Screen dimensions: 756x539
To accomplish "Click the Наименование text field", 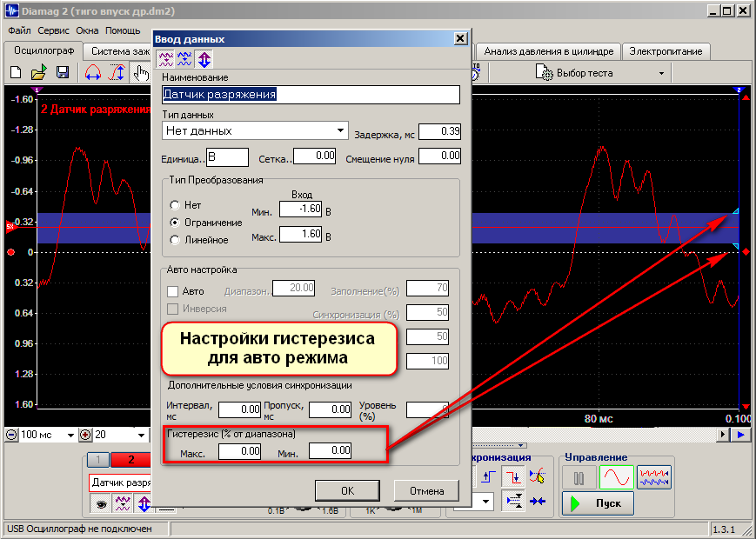I will (x=311, y=95).
